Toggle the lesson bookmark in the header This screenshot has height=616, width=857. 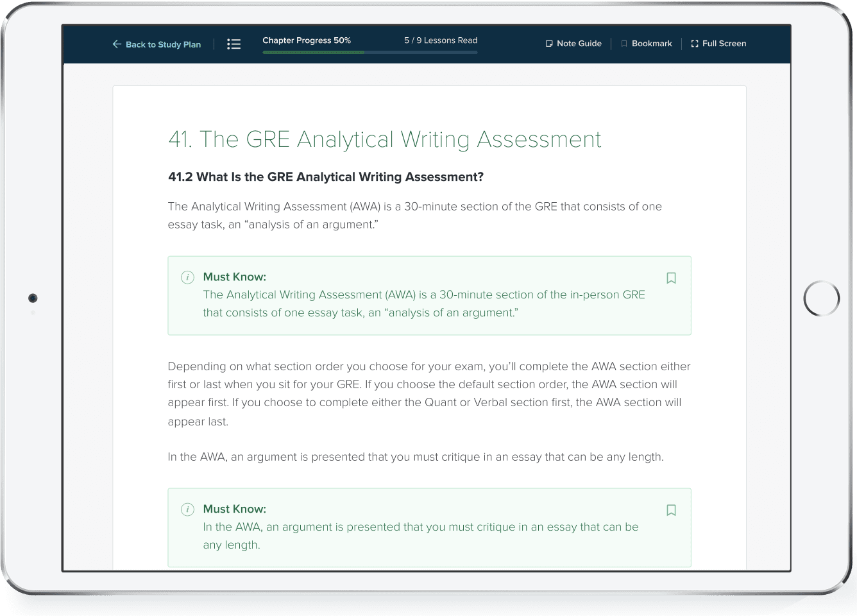pos(647,43)
